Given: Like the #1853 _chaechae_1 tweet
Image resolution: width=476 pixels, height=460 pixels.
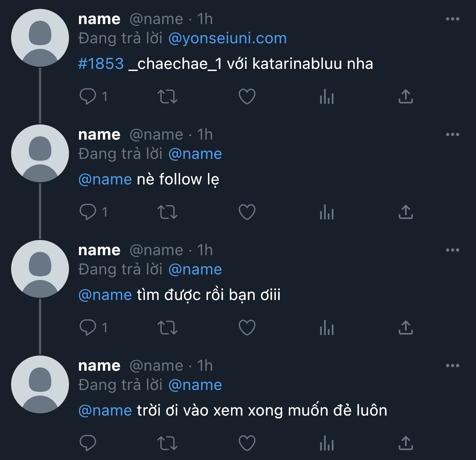Looking at the screenshot, I should point(247,97).
